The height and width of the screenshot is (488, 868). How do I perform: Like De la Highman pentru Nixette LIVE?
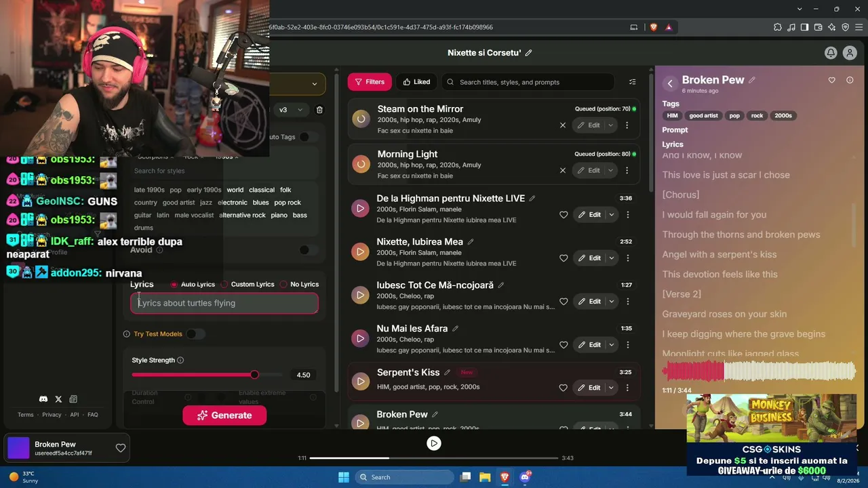pyautogui.click(x=564, y=215)
